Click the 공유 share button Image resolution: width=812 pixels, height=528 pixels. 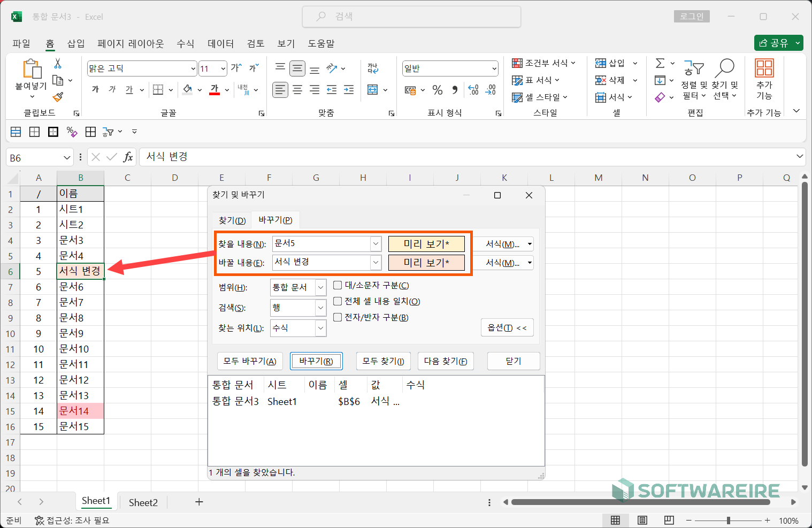pyautogui.click(x=779, y=43)
